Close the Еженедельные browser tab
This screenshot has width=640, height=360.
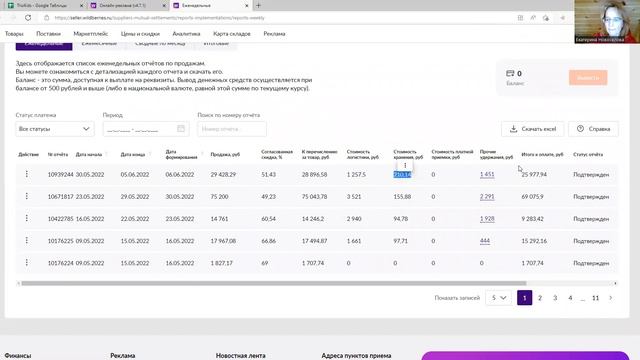point(247,6)
